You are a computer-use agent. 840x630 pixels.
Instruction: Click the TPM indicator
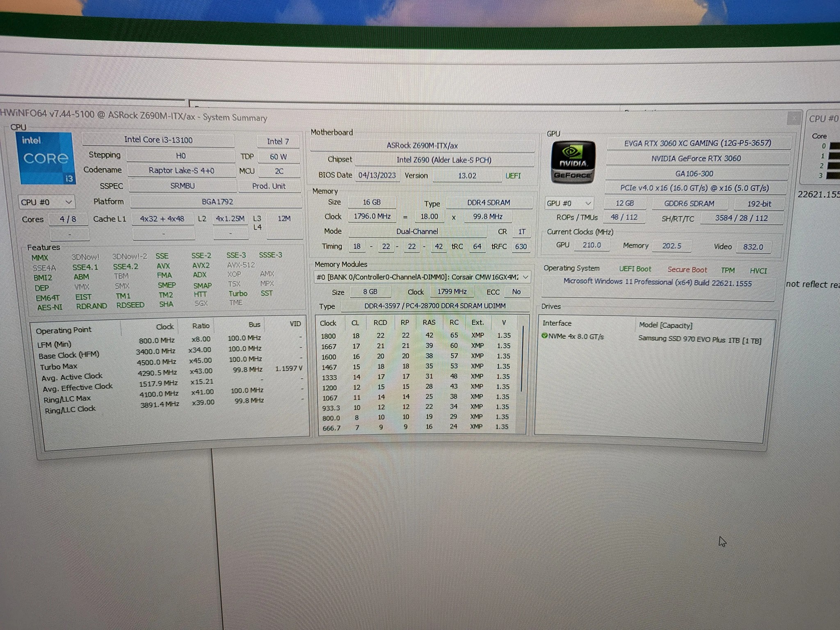[728, 270]
